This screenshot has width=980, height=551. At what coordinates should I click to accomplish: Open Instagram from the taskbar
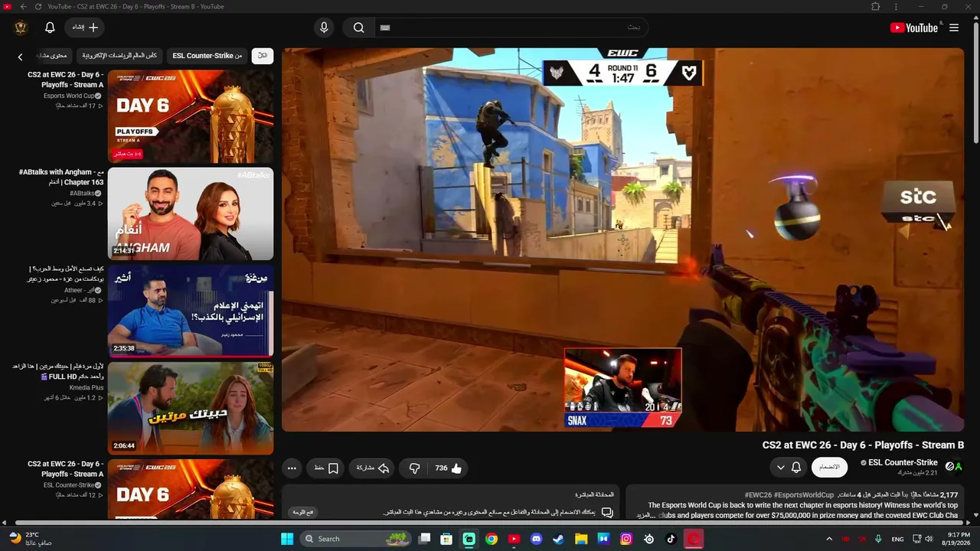pyautogui.click(x=626, y=539)
